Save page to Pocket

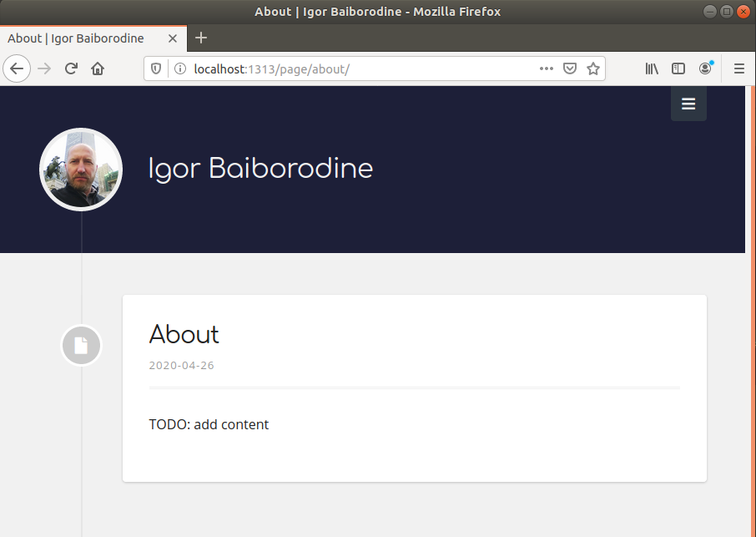[570, 68]
